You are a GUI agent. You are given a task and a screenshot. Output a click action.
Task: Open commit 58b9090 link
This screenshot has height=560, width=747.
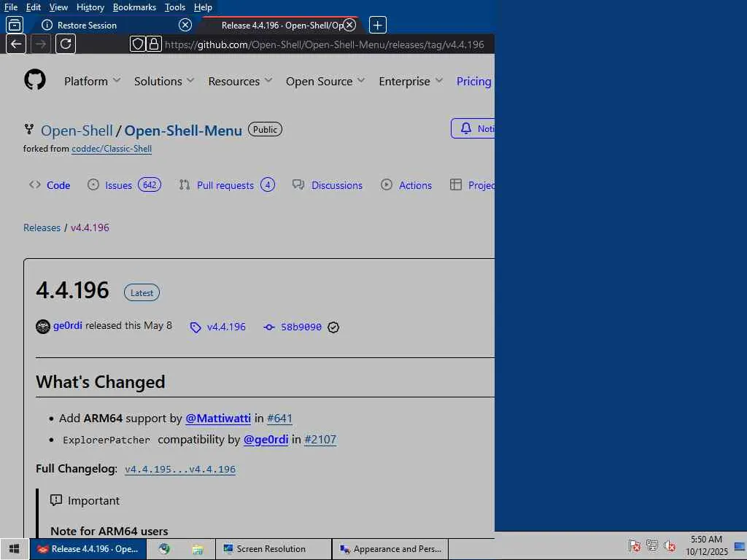click(x=293, y=327)
